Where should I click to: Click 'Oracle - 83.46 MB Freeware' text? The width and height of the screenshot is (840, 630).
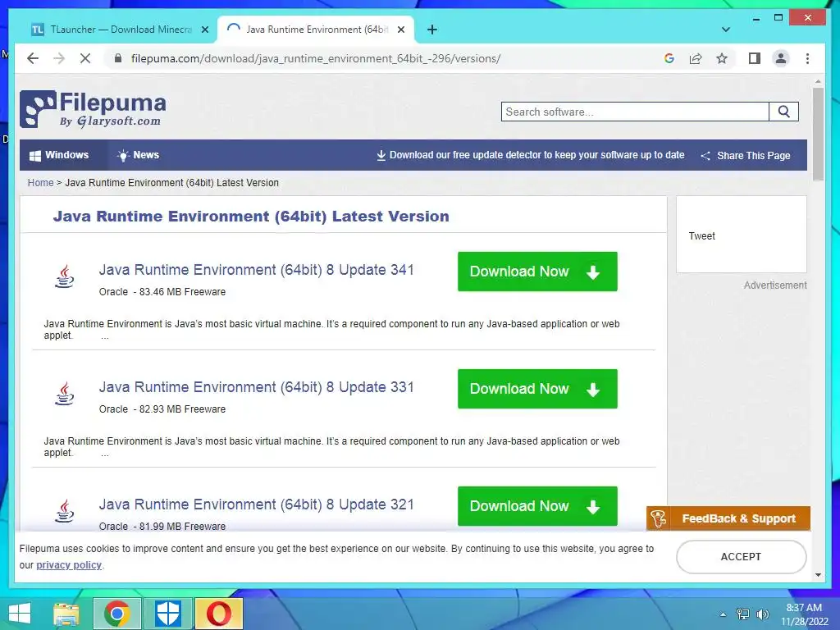[162, 292]
